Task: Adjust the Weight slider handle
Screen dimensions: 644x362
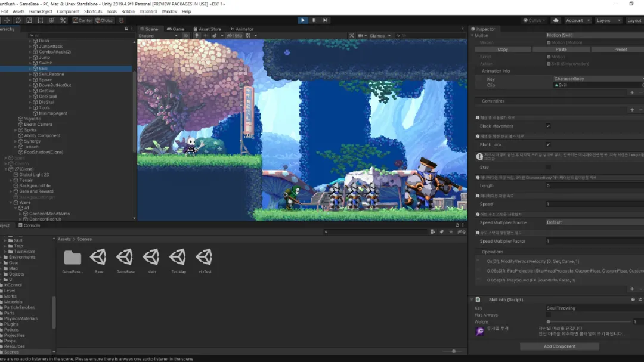Action: [549, 321]
